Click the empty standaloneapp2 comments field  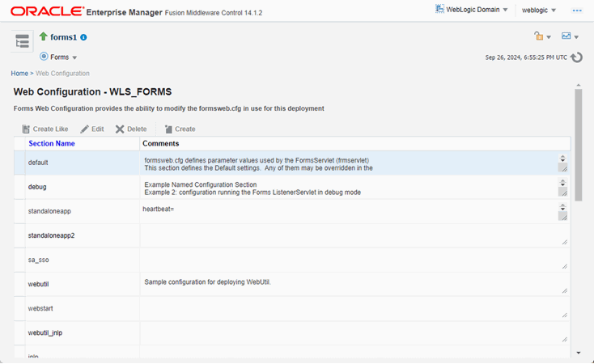tap(354, 235)
